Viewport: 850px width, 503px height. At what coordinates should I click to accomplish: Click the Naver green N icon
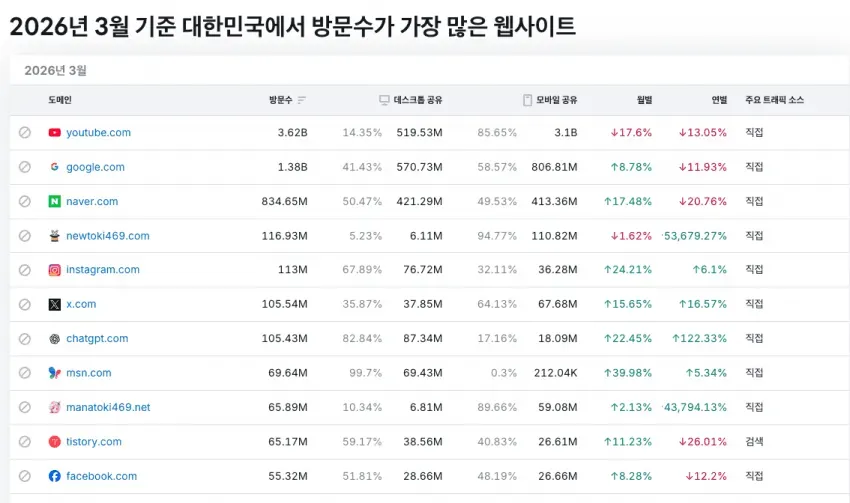[54, 201]
